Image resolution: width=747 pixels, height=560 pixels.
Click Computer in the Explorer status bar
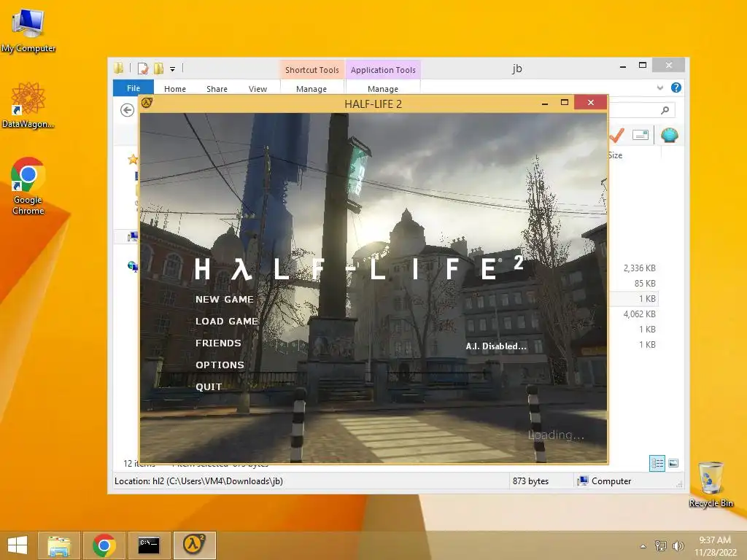pyautogui.click(x=604, y=481)
